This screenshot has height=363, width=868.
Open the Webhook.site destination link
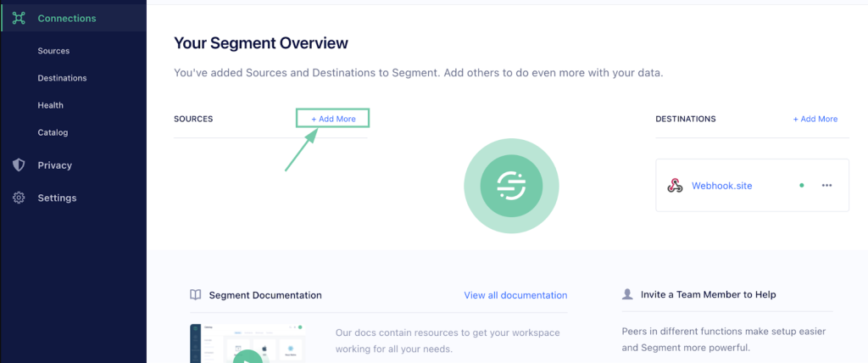(722, 186)
